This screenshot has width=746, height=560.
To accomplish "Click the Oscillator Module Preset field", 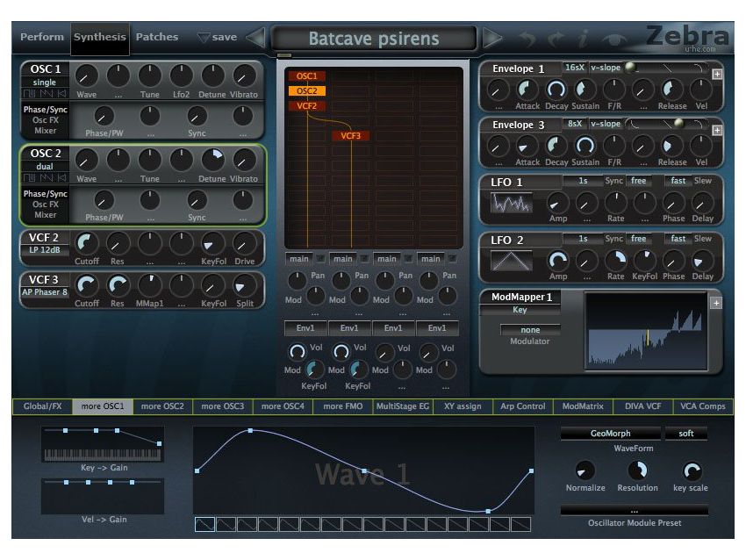I will 635,511.
